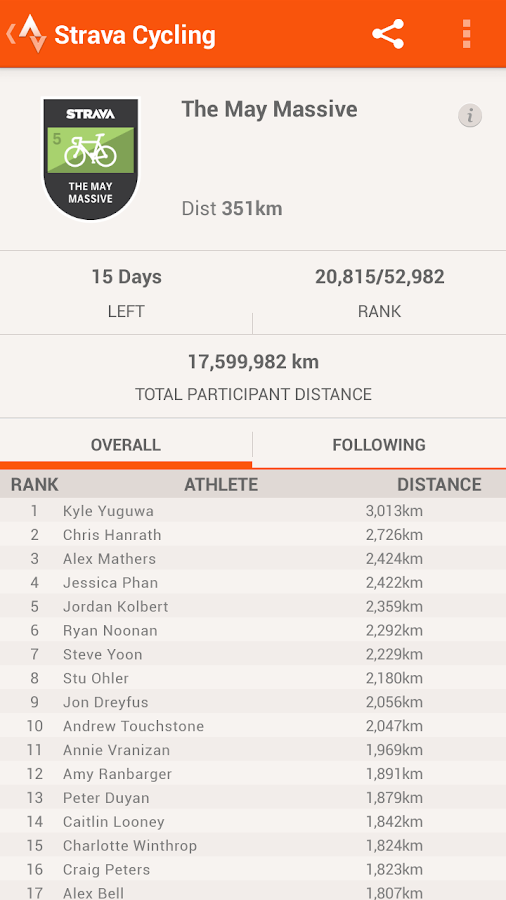
Task: Open Annie Vranizan's entry
Action: [253, 750]
